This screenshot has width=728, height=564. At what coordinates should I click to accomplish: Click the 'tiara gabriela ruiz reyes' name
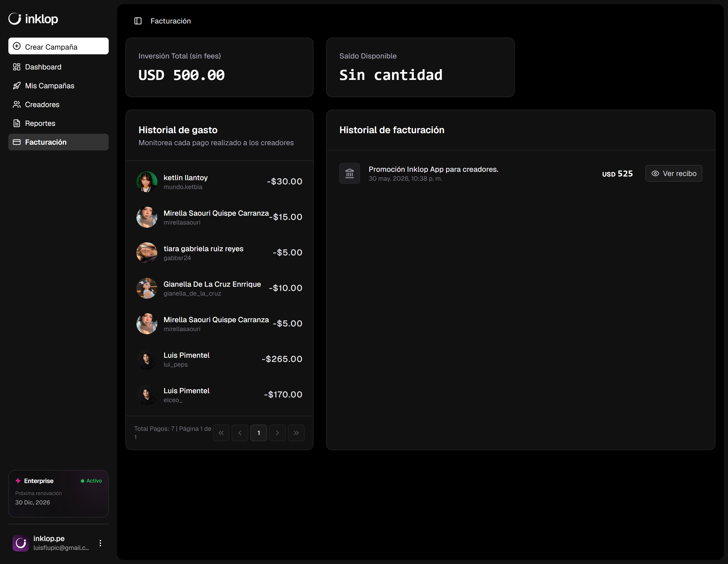coord(203,249)
